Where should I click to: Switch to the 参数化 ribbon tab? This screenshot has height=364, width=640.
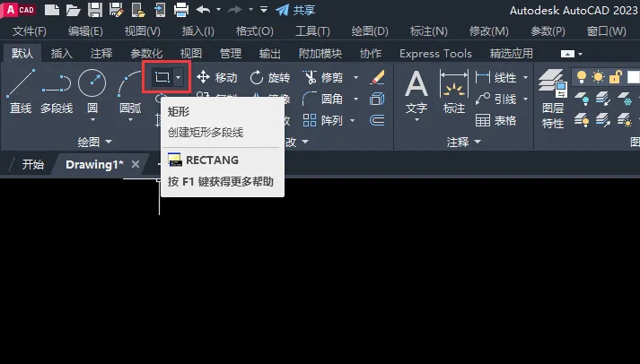click(146, 54)
